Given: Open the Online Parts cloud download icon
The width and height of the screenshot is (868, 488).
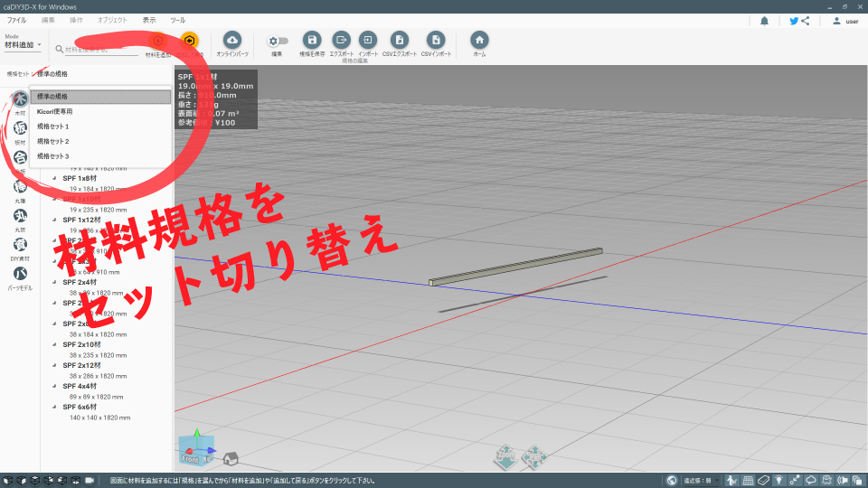Looking at the screenshot, I should tap(232, 40).
